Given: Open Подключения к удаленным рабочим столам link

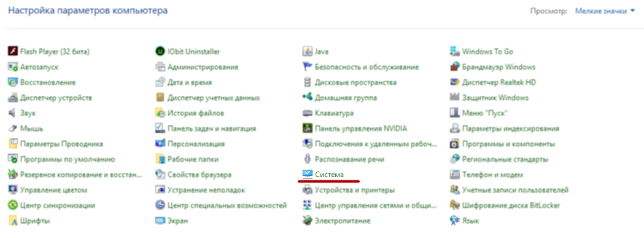Looking at the screenshot, I should (x=376, y=144).
